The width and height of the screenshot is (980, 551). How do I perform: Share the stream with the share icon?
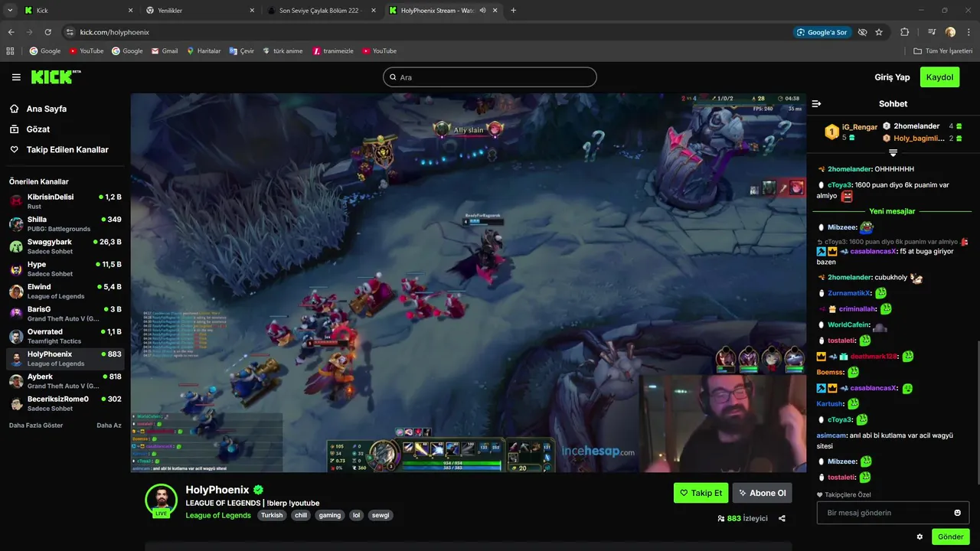click(x=782, y=518)
